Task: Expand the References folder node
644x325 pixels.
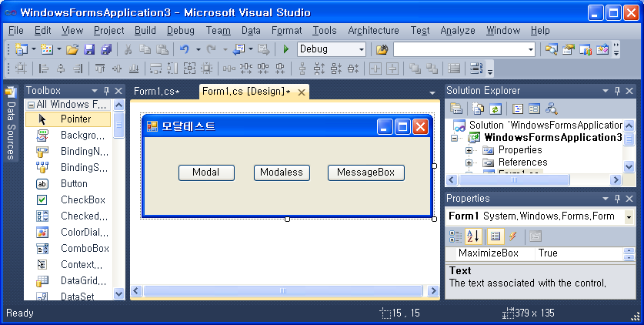Action: [469, 162]
